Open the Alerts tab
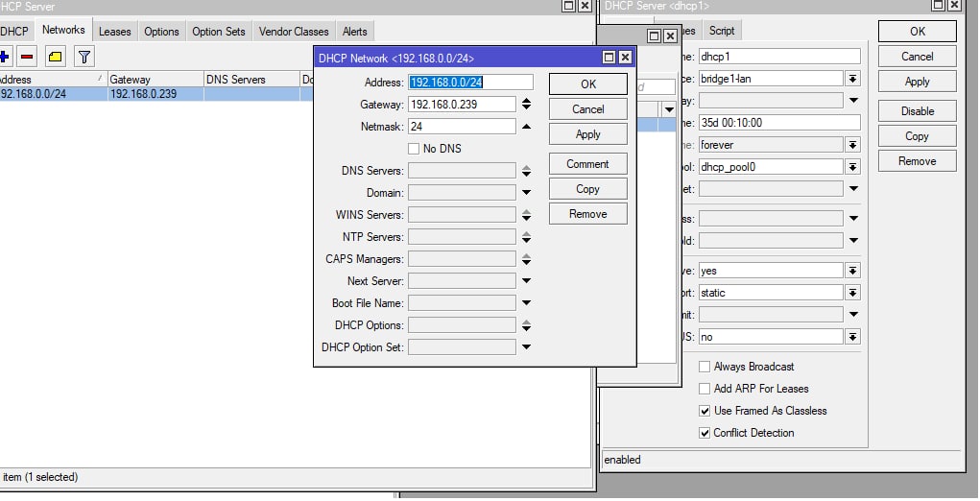The image size is (980, 501). pos(355,32)
